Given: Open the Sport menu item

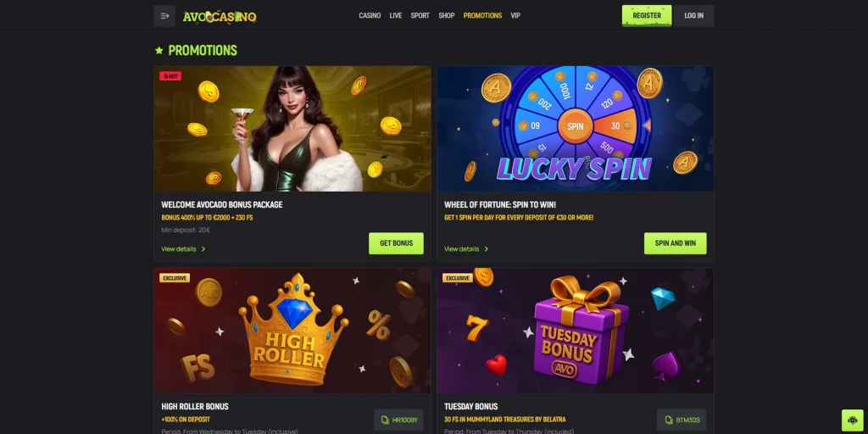Looking at the screenshot, I should click(420, 15).
